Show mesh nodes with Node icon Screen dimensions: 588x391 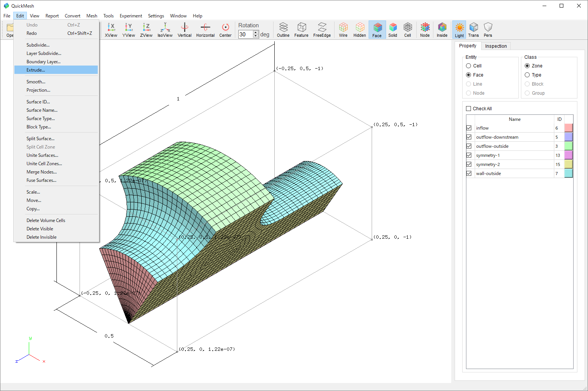click(425, 30)
